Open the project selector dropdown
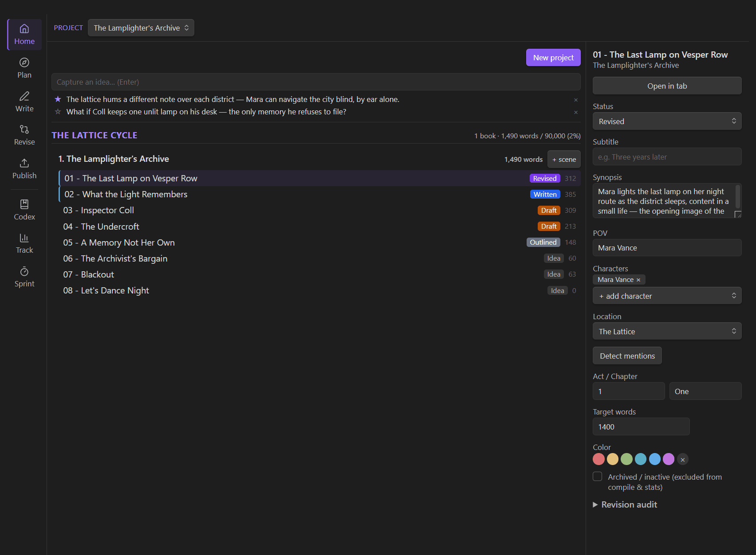 tap(141, 28)
